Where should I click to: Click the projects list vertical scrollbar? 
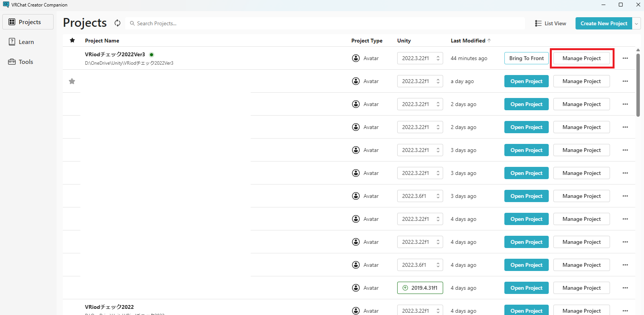pyautogui.click(x=638, y=85)
